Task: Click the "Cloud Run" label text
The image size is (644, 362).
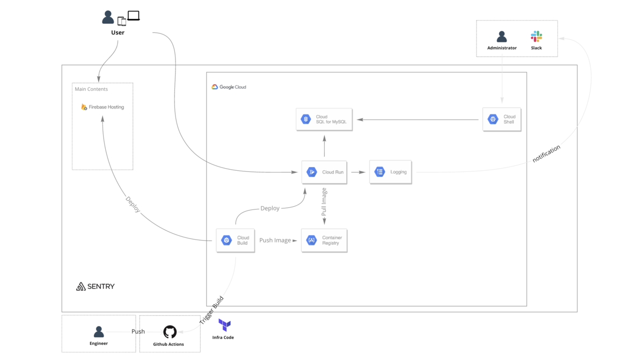Action: (x=333, y=172)
